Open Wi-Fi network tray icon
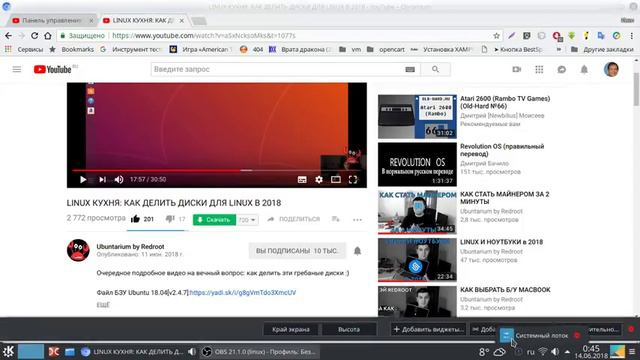 pyautogui.click(x=542, y=351)
